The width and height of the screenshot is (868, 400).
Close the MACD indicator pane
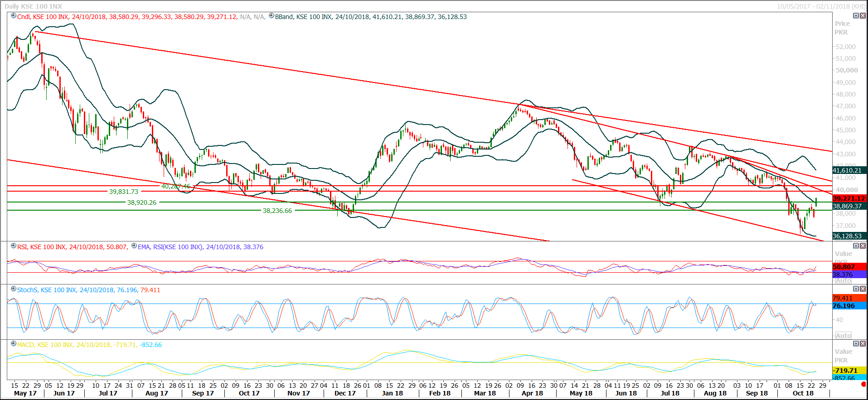tap(863, 344)
